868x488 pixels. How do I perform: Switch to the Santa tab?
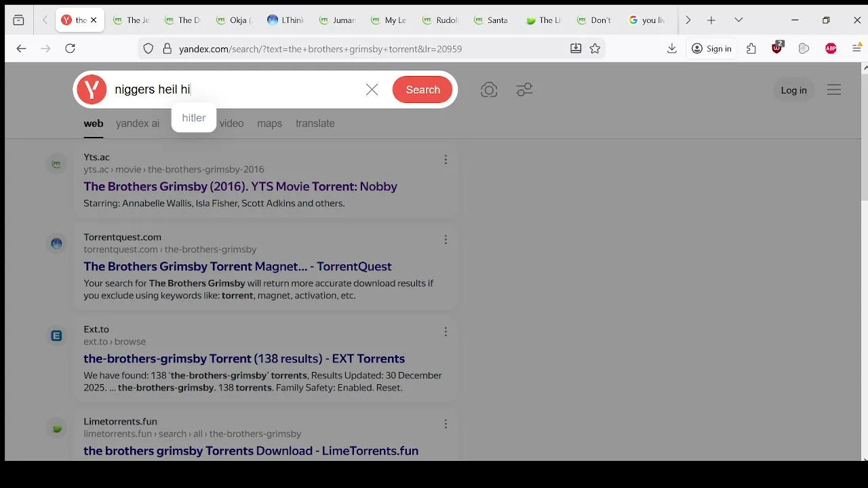[492, 20]
